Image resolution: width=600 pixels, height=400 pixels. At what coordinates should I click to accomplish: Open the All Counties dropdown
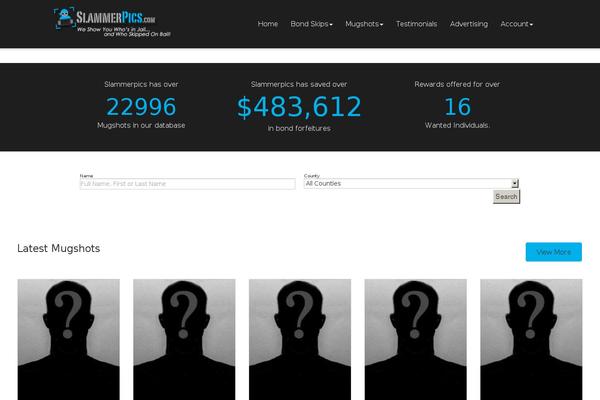[411, 183]
